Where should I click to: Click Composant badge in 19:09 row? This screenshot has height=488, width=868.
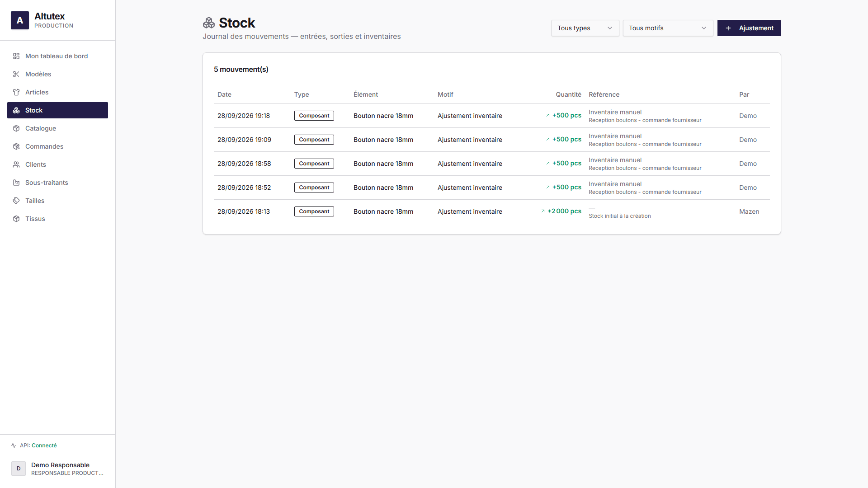(x=314, y=140)
